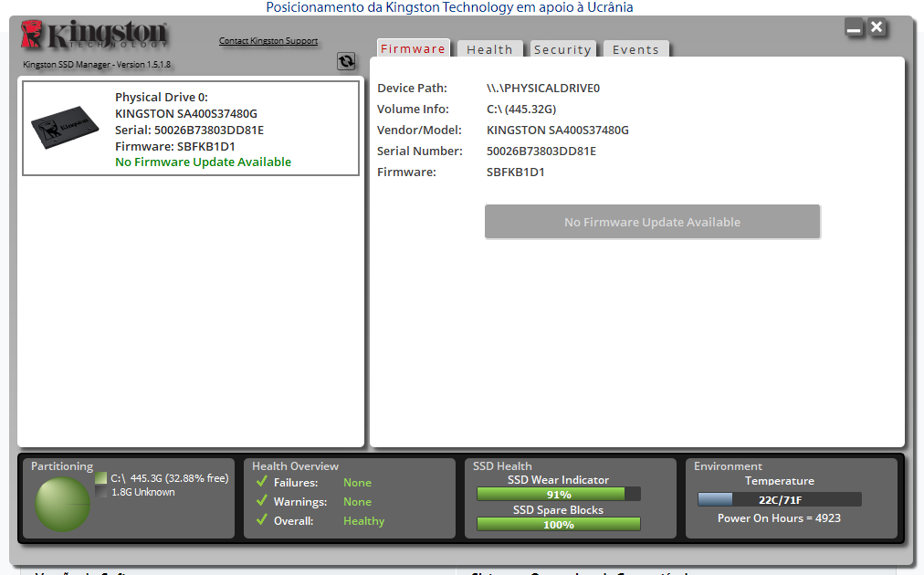Click the Partitioning panel heading
Screen dimensions: 924x575
point(62,466)
